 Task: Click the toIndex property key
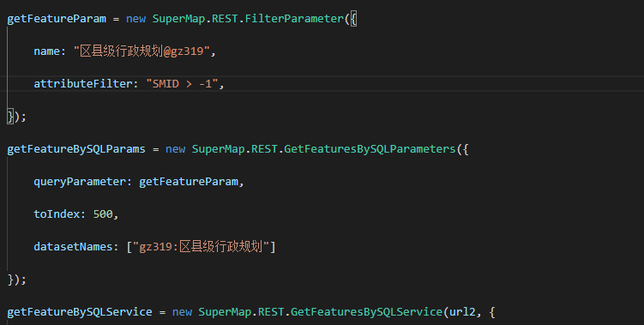pos(57,214)
